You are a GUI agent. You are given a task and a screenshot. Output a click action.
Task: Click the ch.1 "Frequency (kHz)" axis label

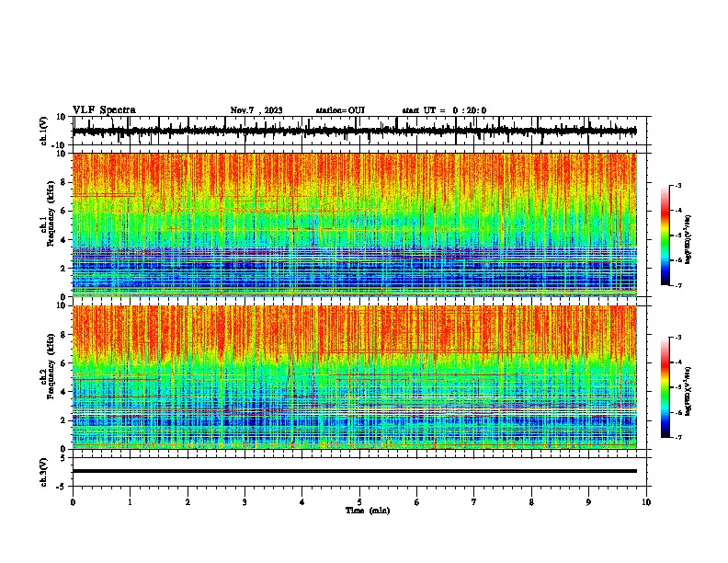point(51,213)
